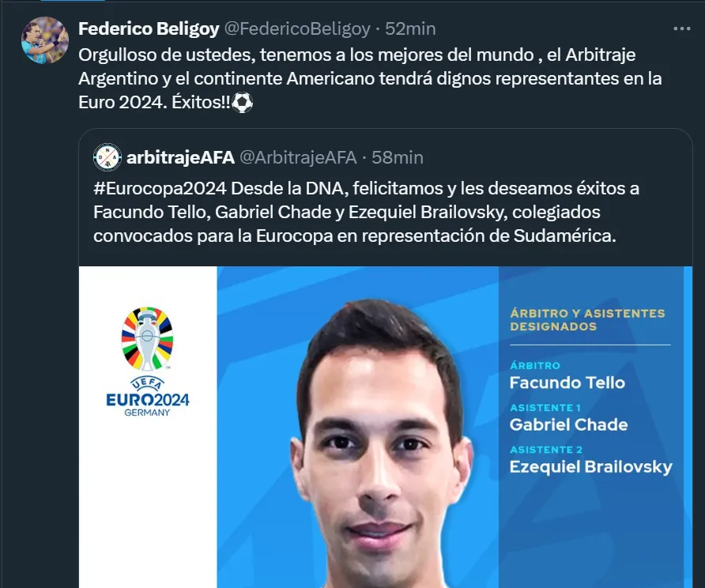Select the Ezequiel Brailovsky assistant label
Viewport: 705px width, 588px height.
point(591,466)
